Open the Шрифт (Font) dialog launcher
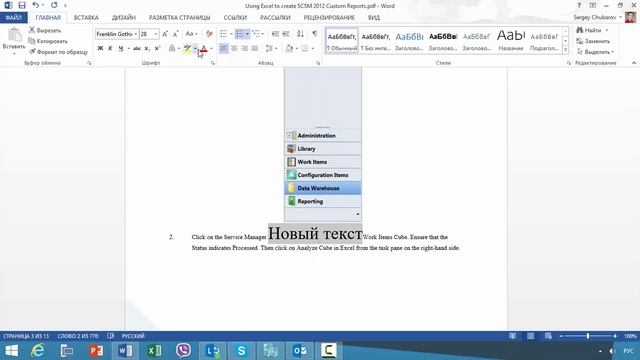This screenshot has height=360, width=640. click(x=213, y=63)
